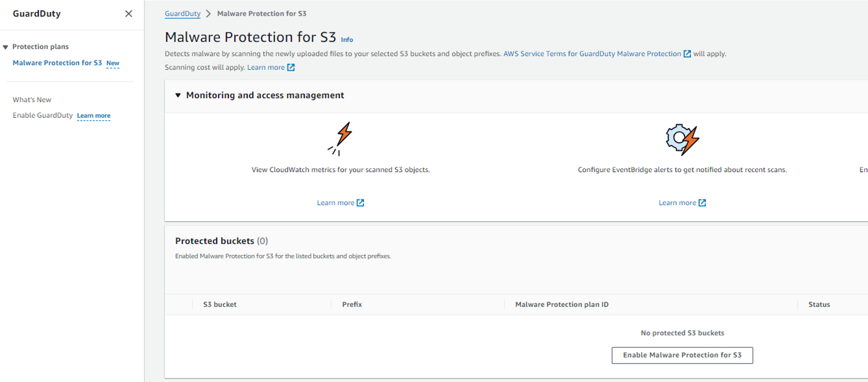The width and height of the screenshot is (868, 382).
Task: Collapse Monitoring and access management panel
Action: pos(178,95)
